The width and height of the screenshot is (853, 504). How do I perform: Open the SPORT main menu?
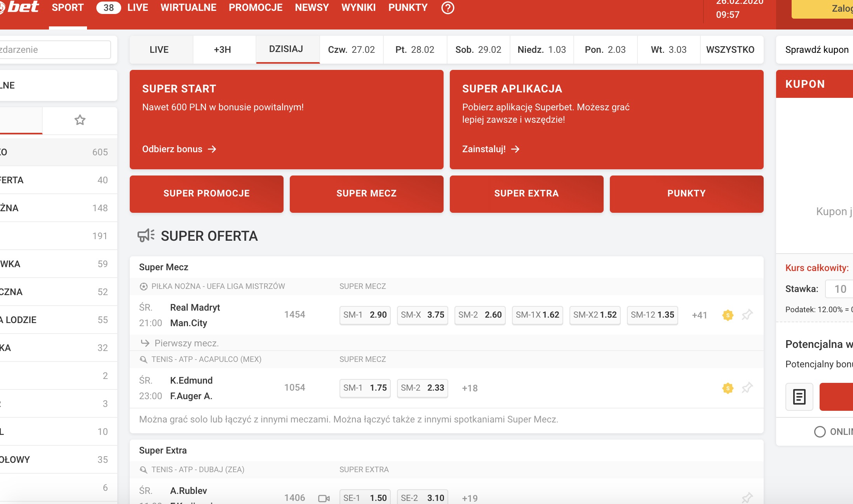(68, 8)
